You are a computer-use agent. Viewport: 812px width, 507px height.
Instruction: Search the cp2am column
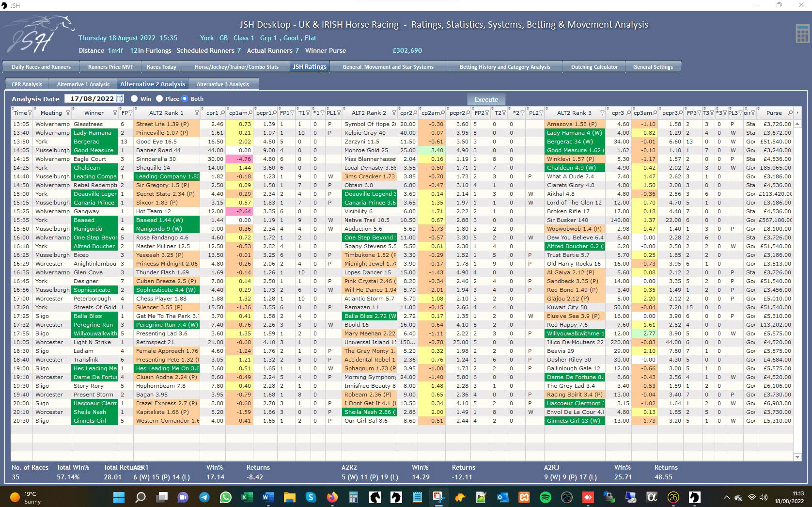[x=443, y=113]
